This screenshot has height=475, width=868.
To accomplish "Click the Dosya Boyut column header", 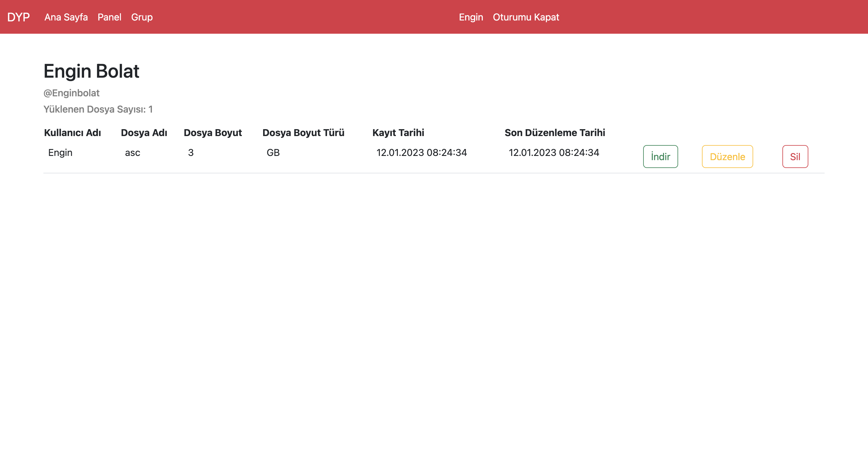I will 212,133.
